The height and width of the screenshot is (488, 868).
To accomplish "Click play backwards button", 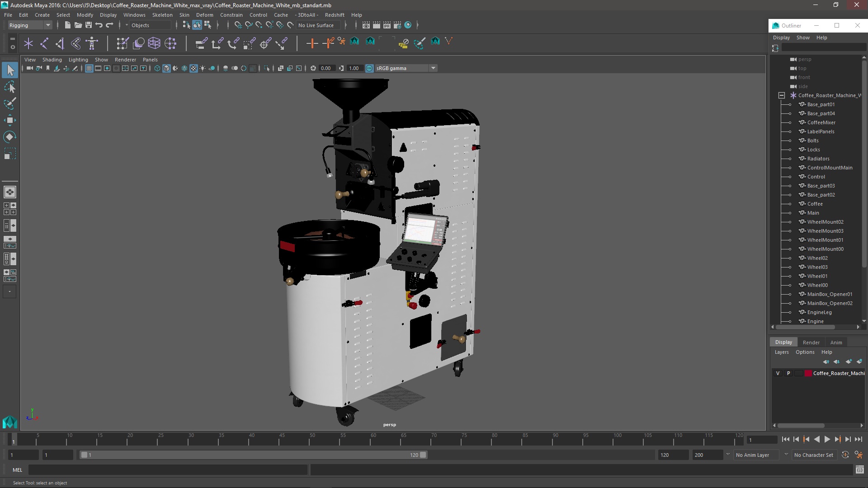I will tap(816, 439).
